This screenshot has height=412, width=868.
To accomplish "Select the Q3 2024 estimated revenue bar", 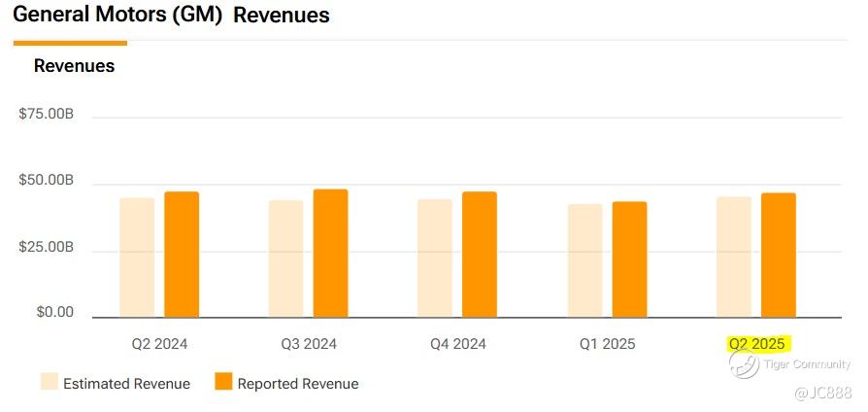I will pyautogui.click(x=286, y=258).
